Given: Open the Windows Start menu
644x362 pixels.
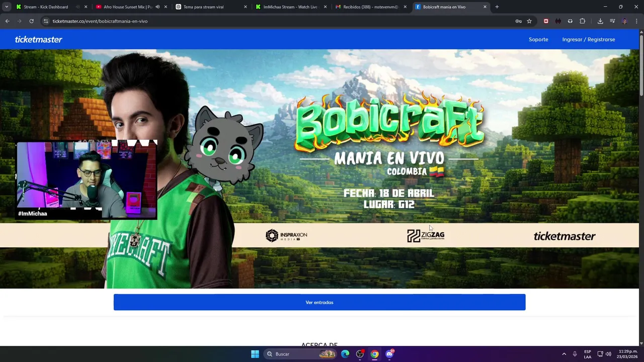Looking at the screenshot, I should (x=255, y=354).
